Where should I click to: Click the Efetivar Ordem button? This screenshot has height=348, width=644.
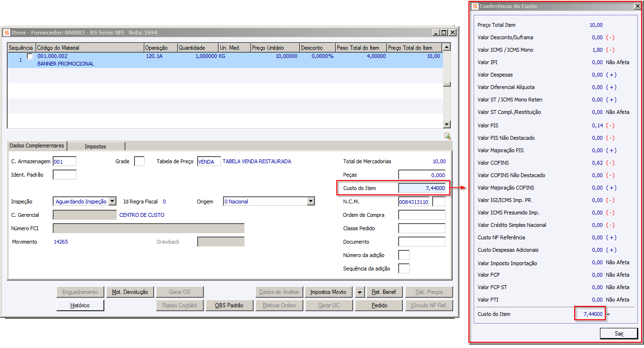pos(279,305)
